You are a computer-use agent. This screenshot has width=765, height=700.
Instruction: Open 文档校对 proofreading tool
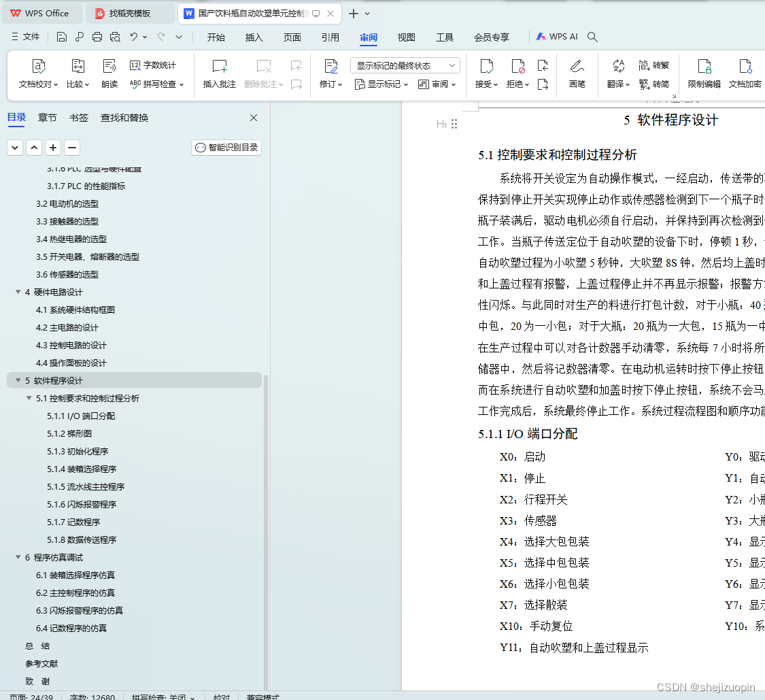point(39,73)
